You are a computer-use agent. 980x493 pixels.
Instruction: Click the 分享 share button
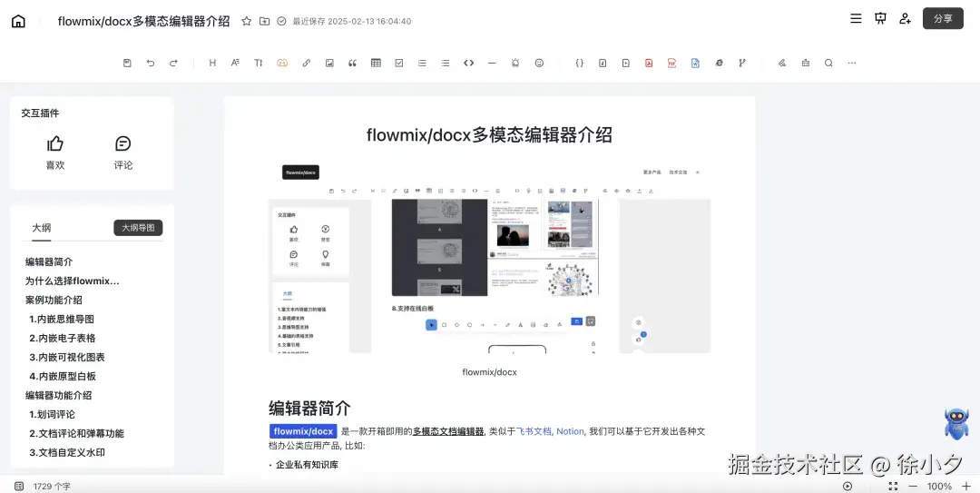pos(943,19)
